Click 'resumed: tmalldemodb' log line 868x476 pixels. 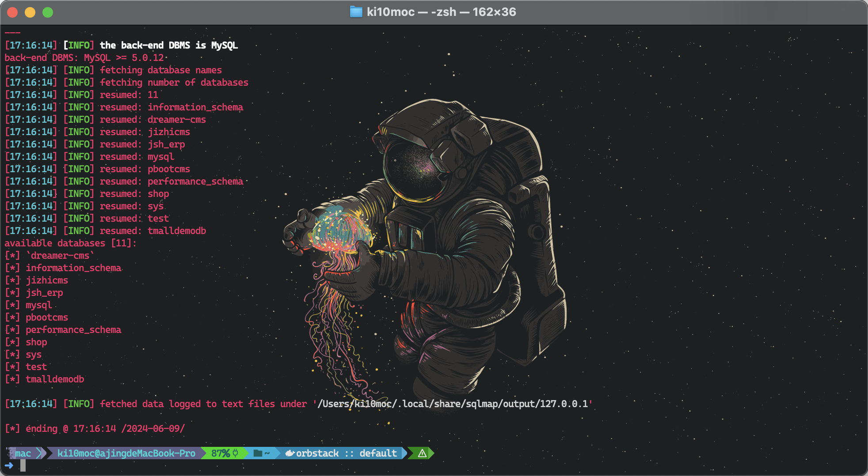click(153, 231)
